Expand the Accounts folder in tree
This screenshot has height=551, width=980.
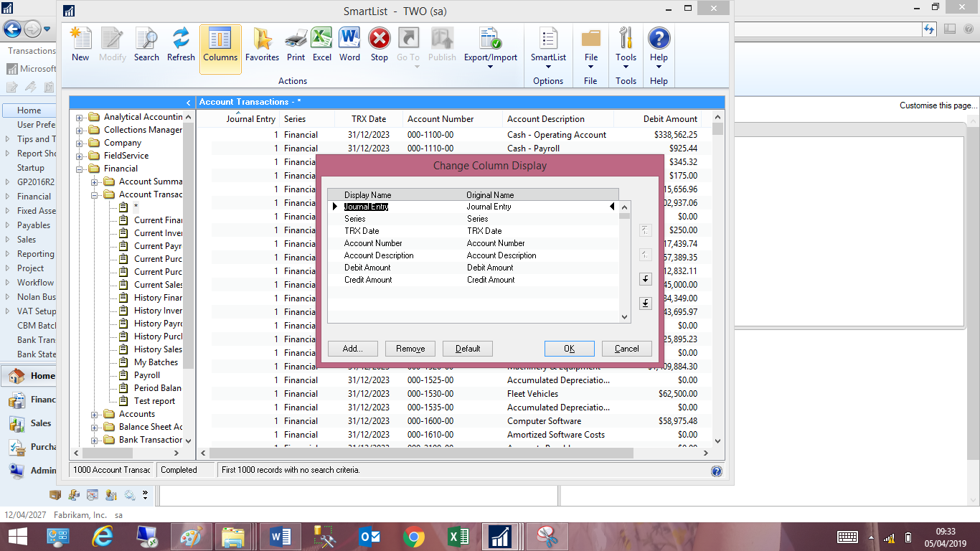(x=95, y=414)
